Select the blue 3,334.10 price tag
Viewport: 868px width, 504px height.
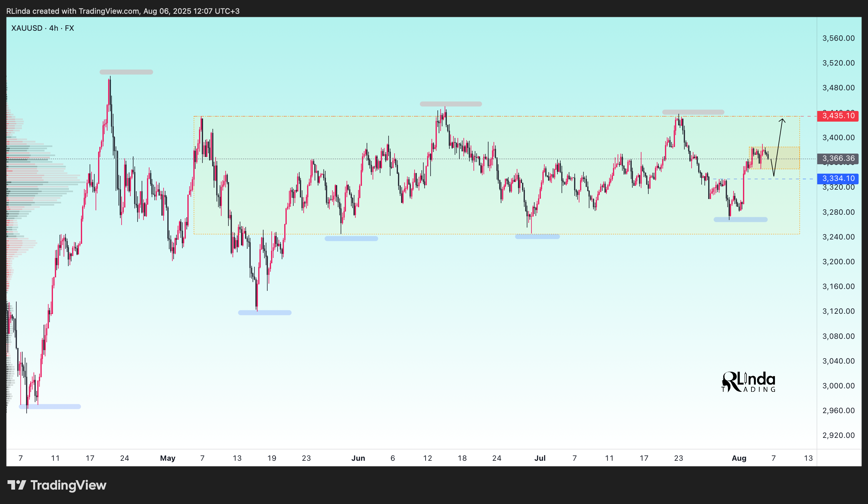click(x=838, y=178)
